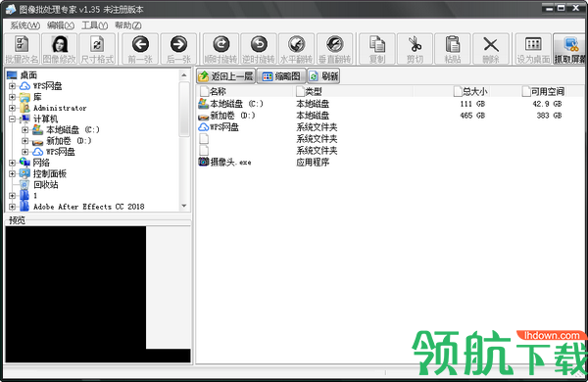The width and height of the screenshot is (588, 382).
Task: Click the tree scrollbar up arrow
Action: click(184, 75)
